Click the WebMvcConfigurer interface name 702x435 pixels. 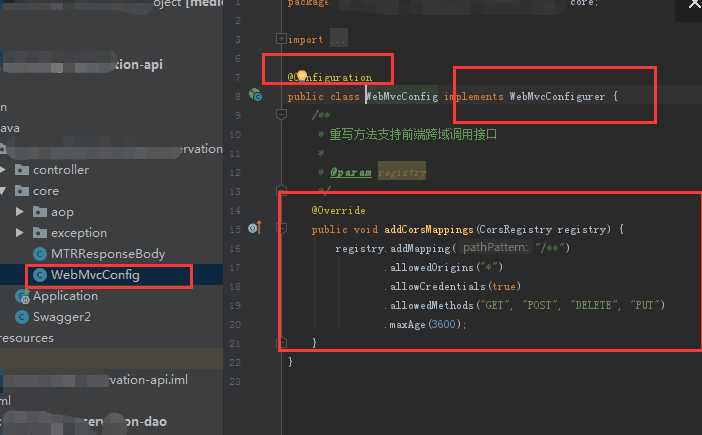tap(557, 96)
